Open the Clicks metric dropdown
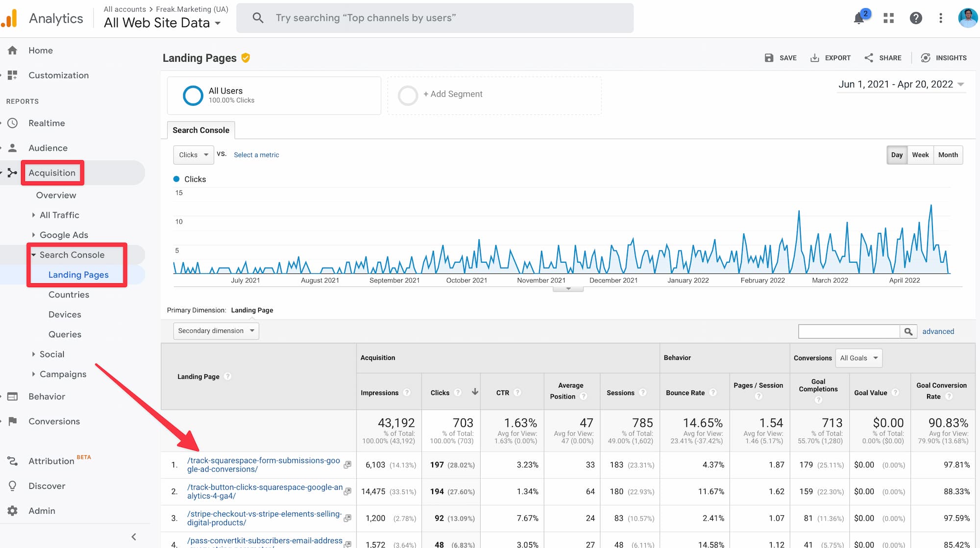This screenshot has width=980, height=548. click(x=194, y=155)
